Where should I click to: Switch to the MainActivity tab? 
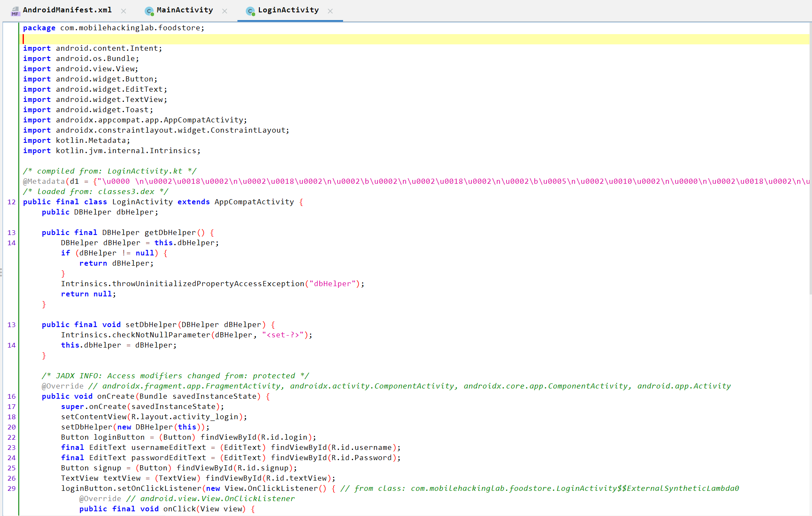coord(184,10)
